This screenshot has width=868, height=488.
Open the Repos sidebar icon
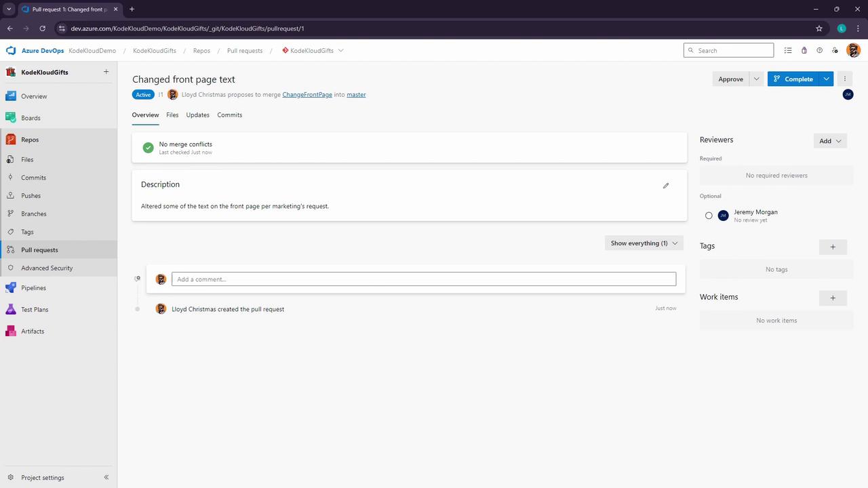tap(11, 140)
